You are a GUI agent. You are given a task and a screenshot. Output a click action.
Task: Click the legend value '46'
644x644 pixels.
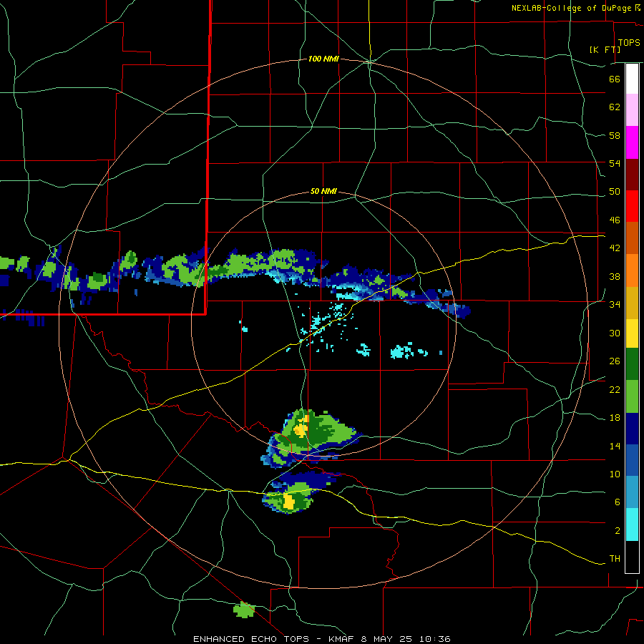[615, 220]
